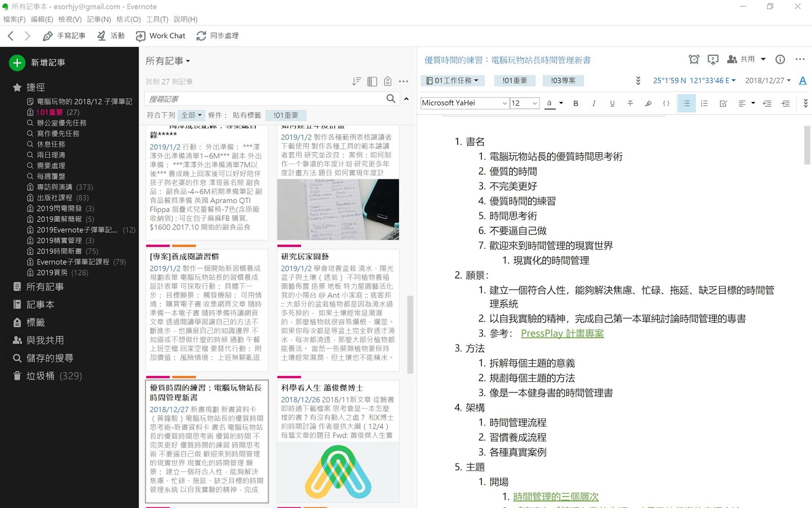
Task: Open 全部 match dropdown
Action: coord(192,115)
